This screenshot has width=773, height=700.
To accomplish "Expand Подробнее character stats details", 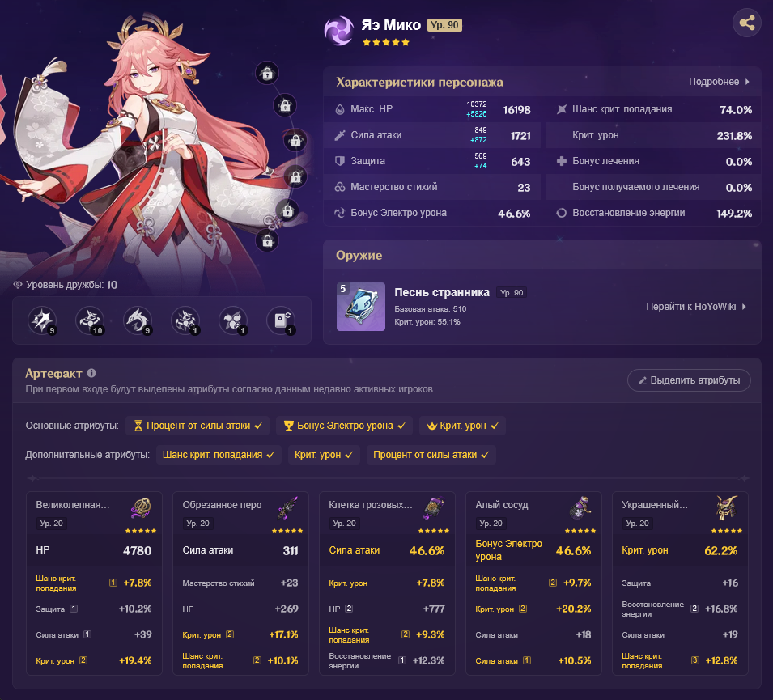I will pyautogui.click(x=720, y=82).
